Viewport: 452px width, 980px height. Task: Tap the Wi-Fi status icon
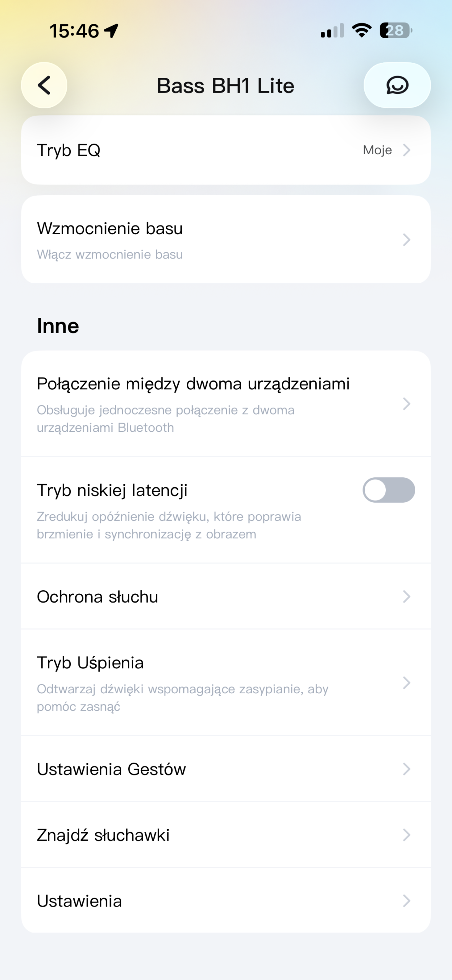[x=362, y=30]
